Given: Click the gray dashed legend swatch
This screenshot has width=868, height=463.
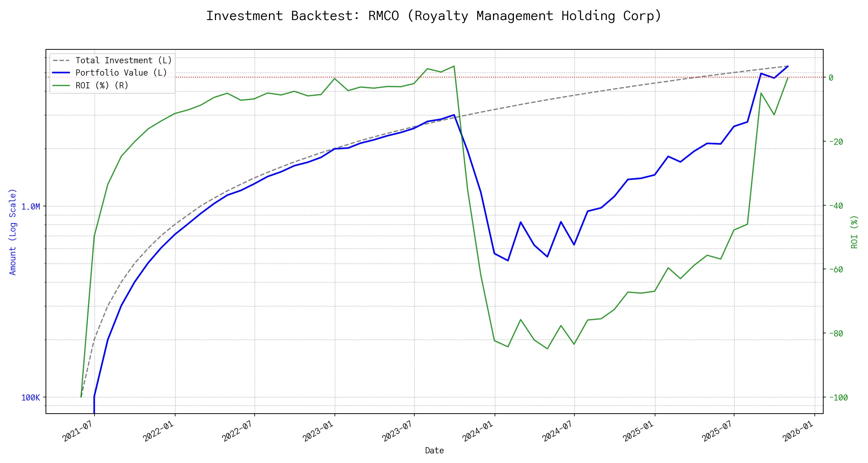Looking at the screenshot, I should [61, 61].
